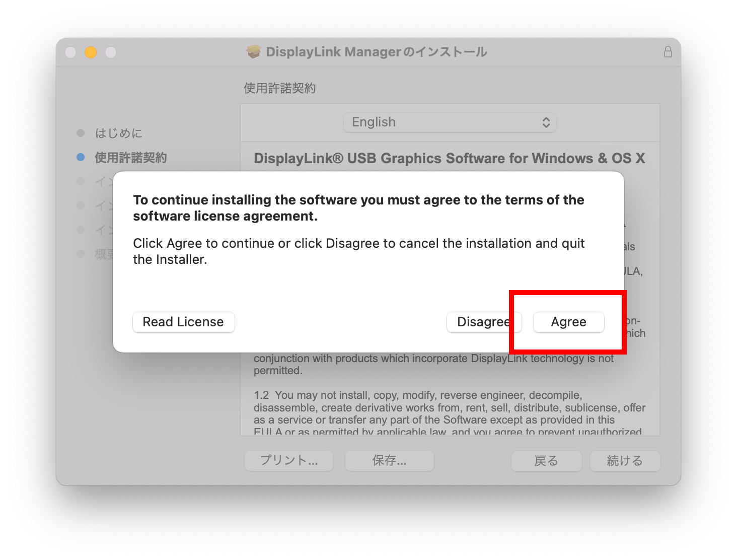Open the Read License button

tap(183, 322)
